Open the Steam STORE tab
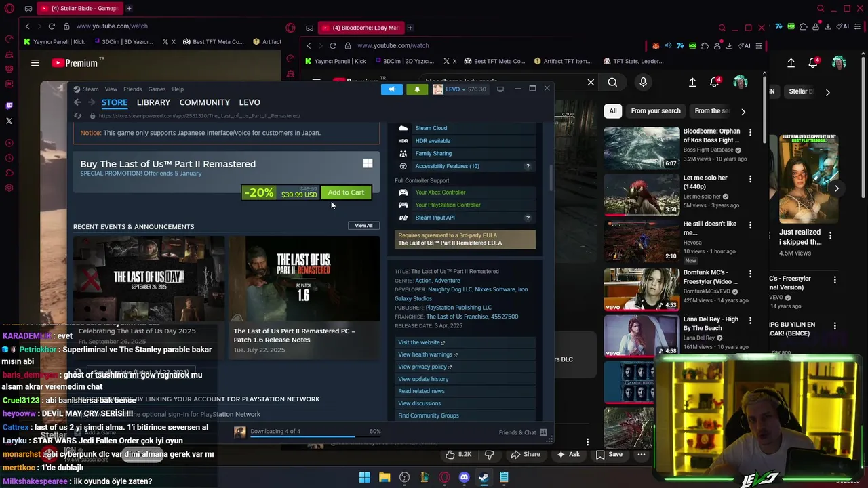This screenshot has height=488, width=868. pos(115,102)
